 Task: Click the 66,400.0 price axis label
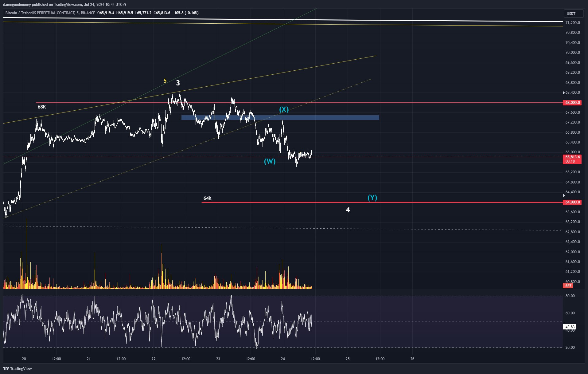573,142
